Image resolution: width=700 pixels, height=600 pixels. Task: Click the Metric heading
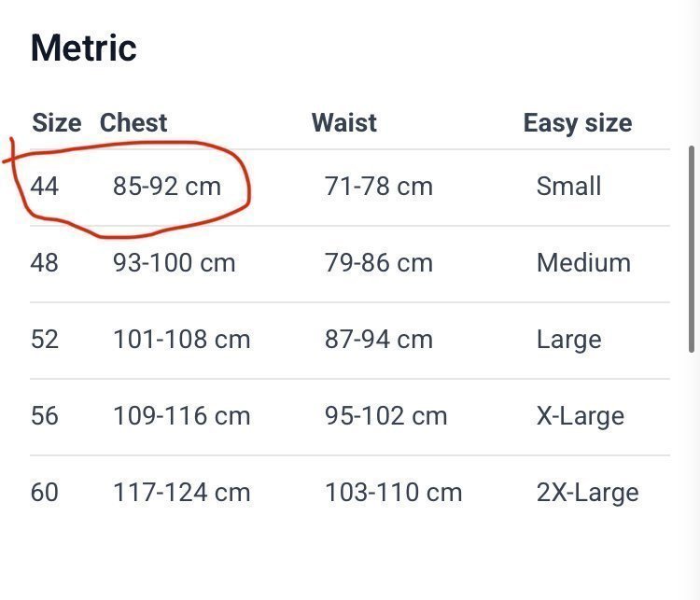83,49
